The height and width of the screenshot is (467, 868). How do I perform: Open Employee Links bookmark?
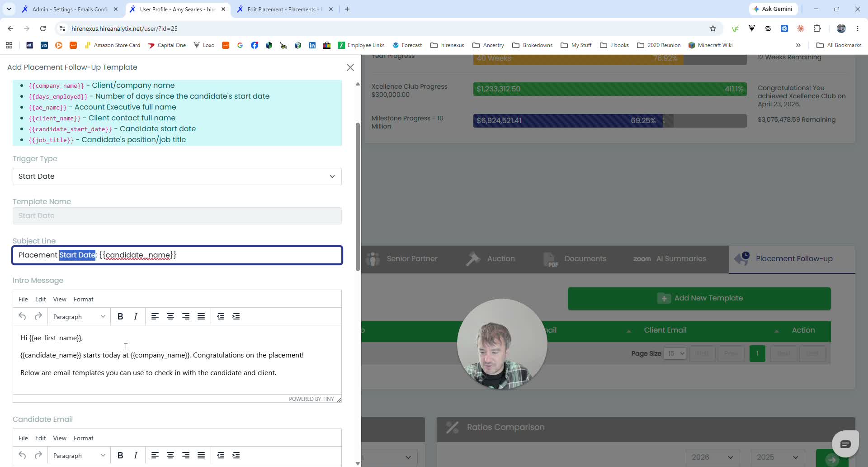(361, 45)
